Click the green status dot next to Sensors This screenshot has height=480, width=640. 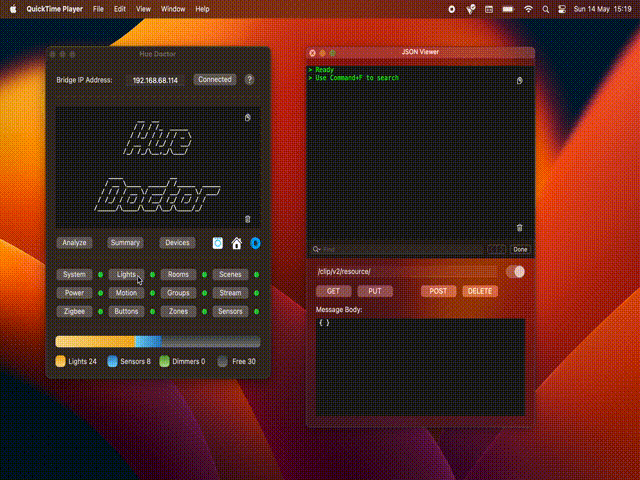pyautogui.click(x=256, y=311)
